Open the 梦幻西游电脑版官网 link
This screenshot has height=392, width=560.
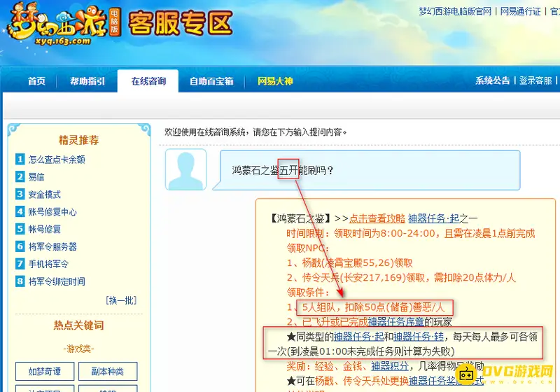click(455, 11)
